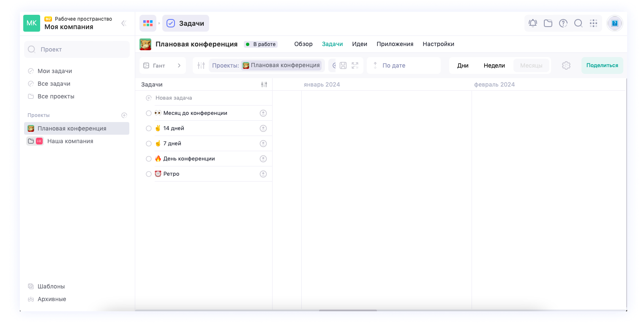Click the fullscreen expand arrows icon

[x=355, y=65]
